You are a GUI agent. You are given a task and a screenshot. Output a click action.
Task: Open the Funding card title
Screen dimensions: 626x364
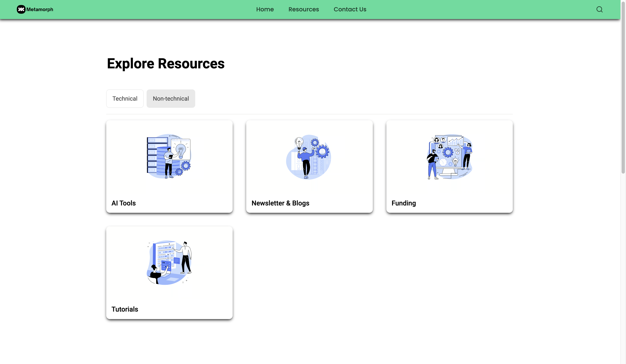(403, 203)
